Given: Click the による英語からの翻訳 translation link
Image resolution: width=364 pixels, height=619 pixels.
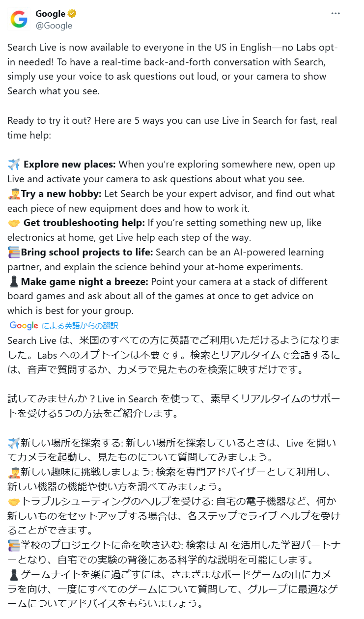Looking at the screenshot, I should coord(80,326).
